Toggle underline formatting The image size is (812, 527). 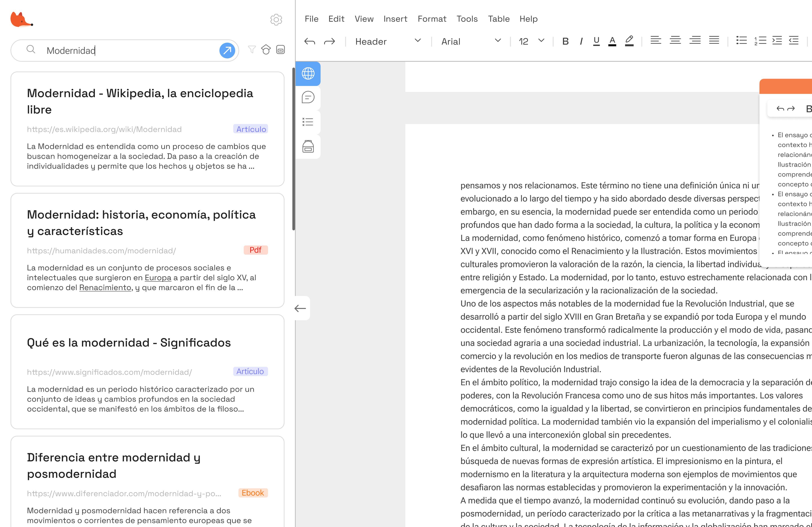coord(596,42)
